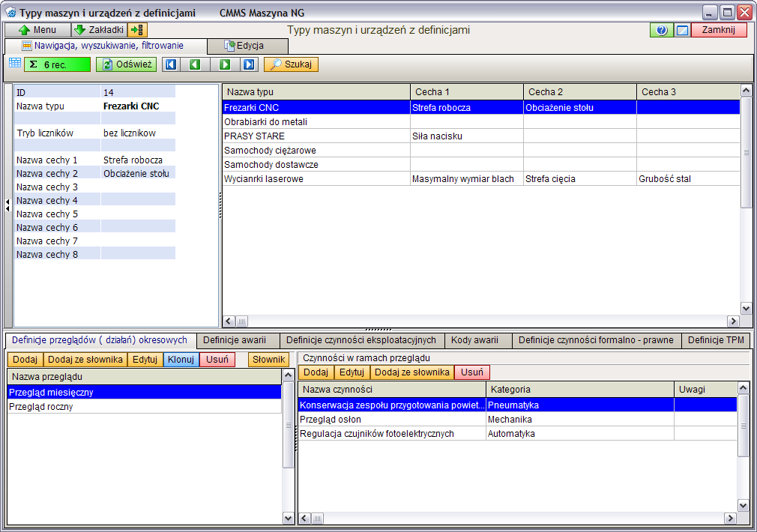Screen dimensions: 757x532
Task: Click the Masymalny wymiar blach cell
Action: [467, 178]
